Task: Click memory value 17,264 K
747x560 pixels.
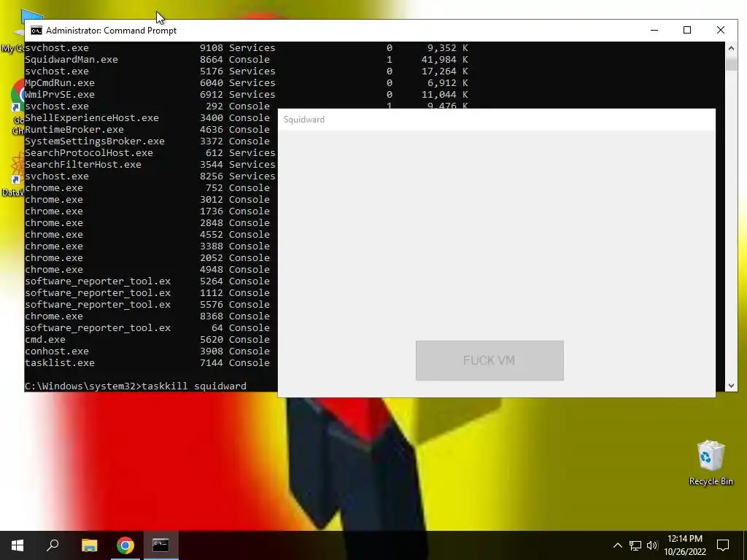Action: [x=445, y=71]
